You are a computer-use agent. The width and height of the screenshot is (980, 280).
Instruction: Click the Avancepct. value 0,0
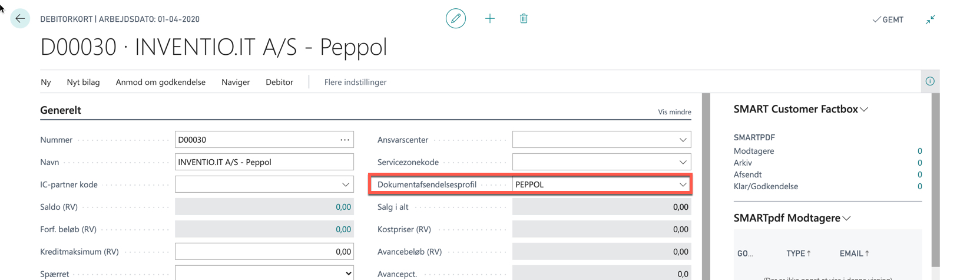coord(683,274)
